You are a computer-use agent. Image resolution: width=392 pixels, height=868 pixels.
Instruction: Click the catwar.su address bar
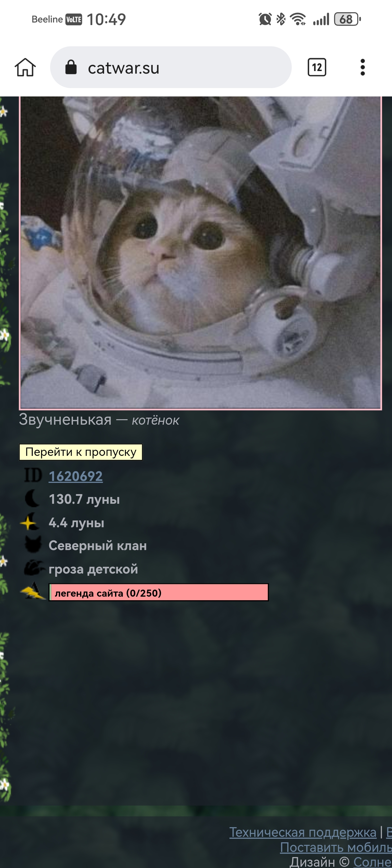171,68
